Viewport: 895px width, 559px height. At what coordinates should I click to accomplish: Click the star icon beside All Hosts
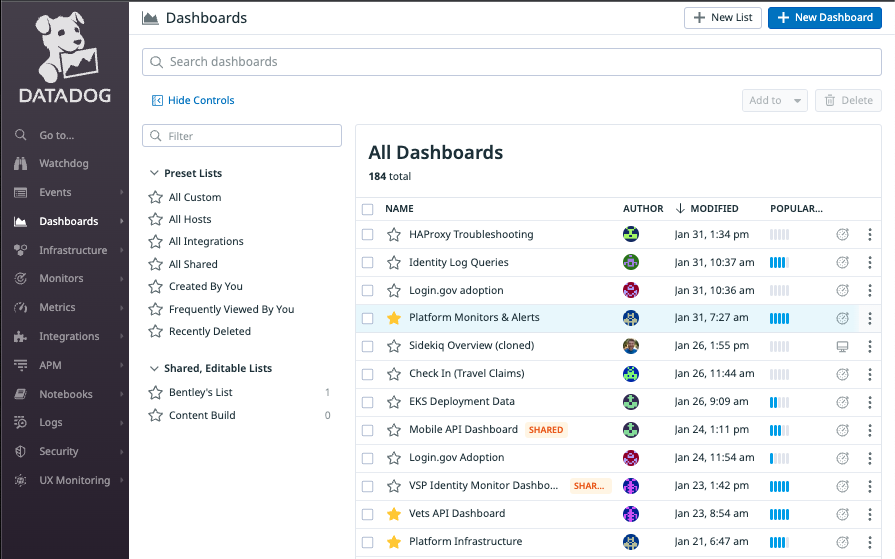coord(155,219)
